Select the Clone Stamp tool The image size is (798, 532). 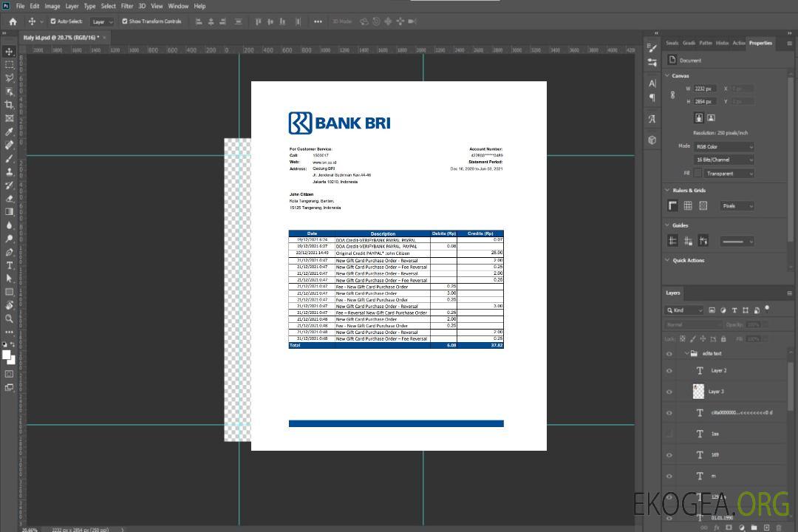pos(9,172)
